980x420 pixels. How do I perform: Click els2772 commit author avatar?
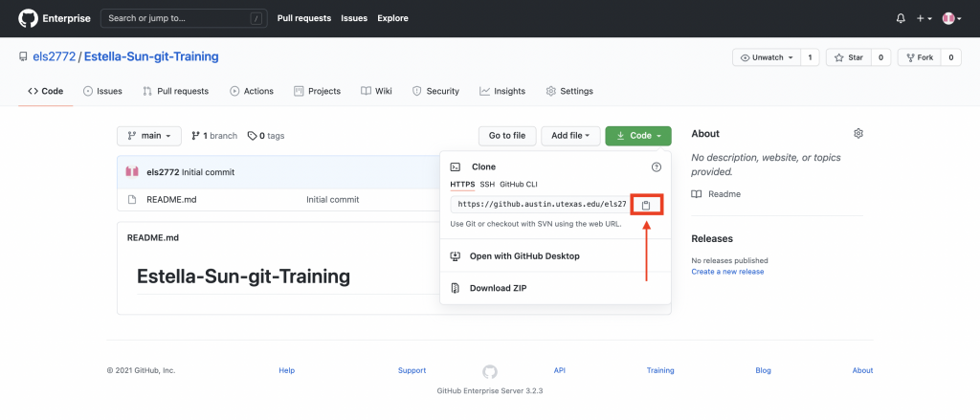tap(132, 172)
